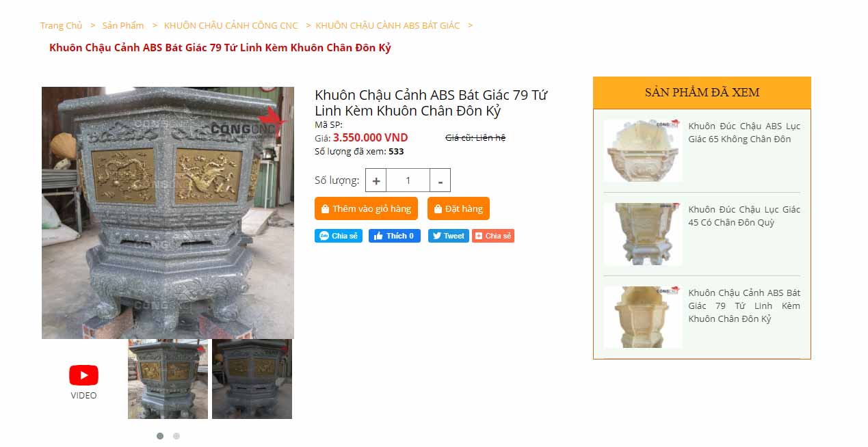Select the first product thumbnail with the gold panels
The image size is (868, 447).
(168, 379)
